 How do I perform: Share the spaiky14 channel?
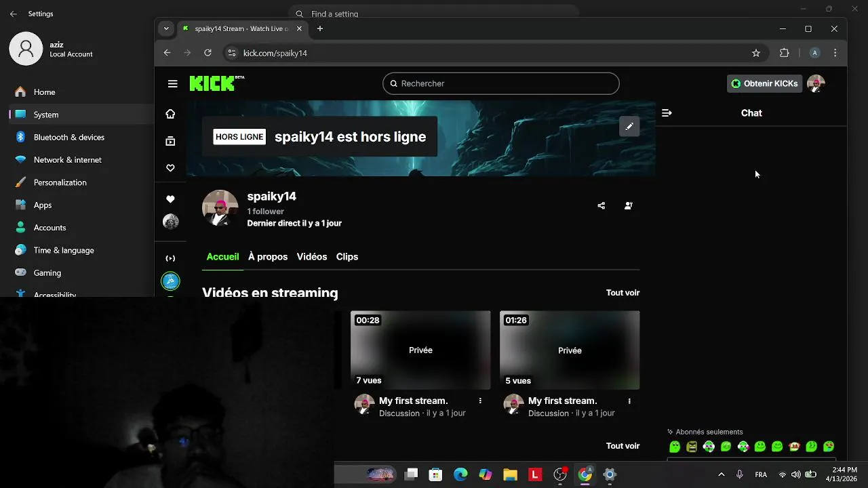[x=601, y=205]
